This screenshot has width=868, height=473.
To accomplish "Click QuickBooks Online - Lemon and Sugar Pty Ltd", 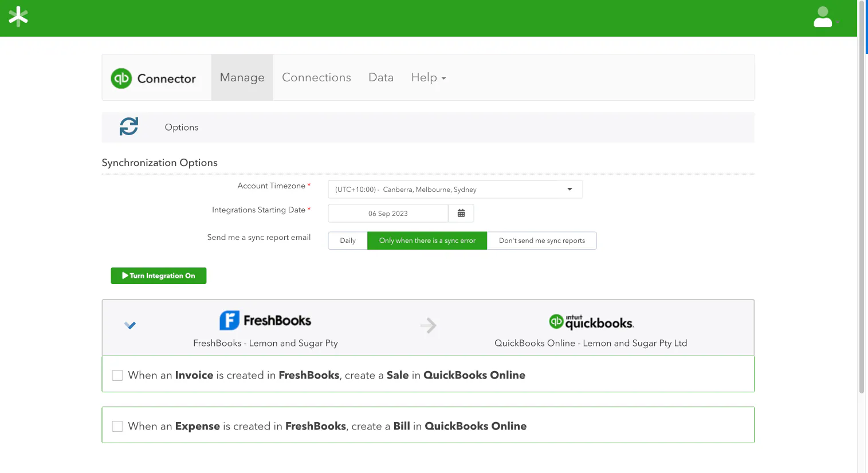I will click(x=591, y=343).
